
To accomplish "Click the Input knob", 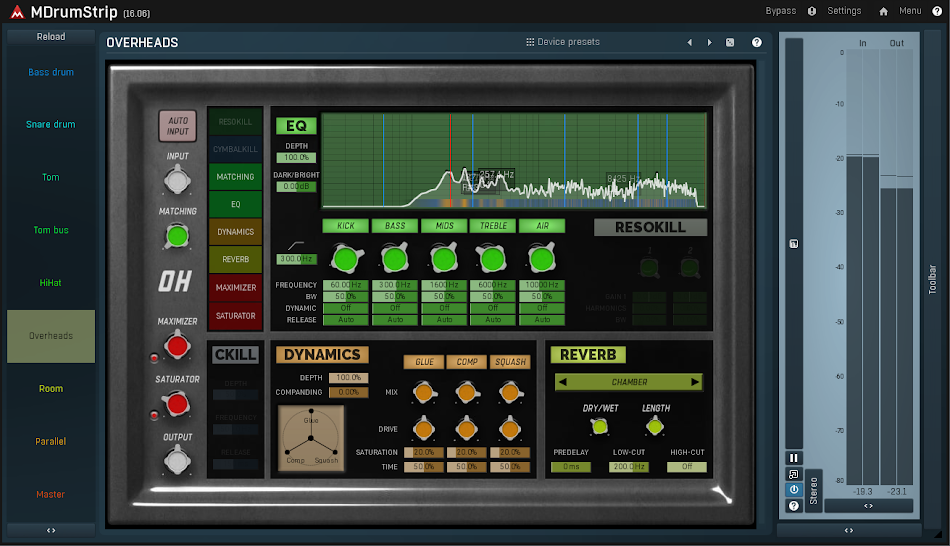I will point(177,181).
